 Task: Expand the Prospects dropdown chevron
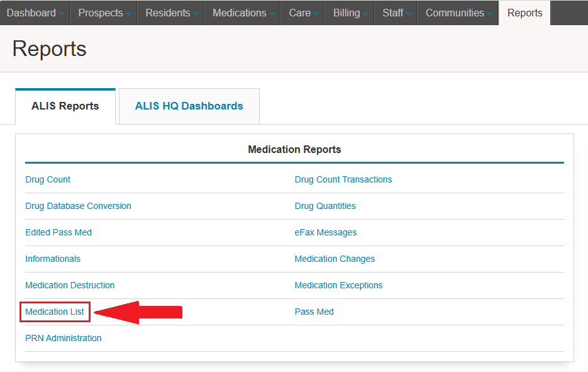click(x=129, y=13)
